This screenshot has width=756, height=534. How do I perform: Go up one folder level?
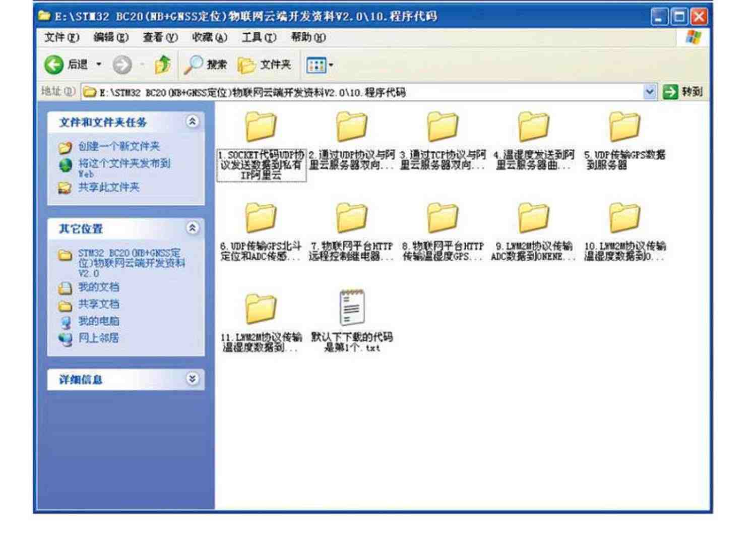[x=162, y=65]
